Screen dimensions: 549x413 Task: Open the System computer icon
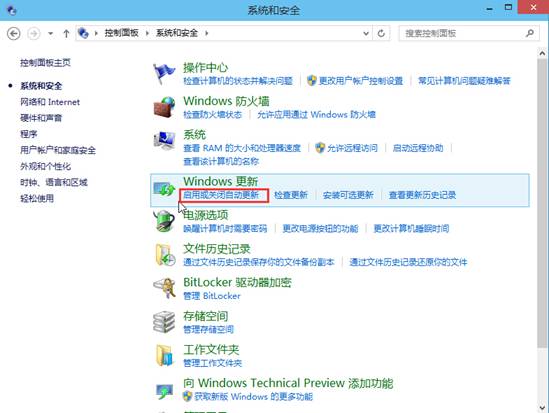pyautogui.click(x=164, y=141)
